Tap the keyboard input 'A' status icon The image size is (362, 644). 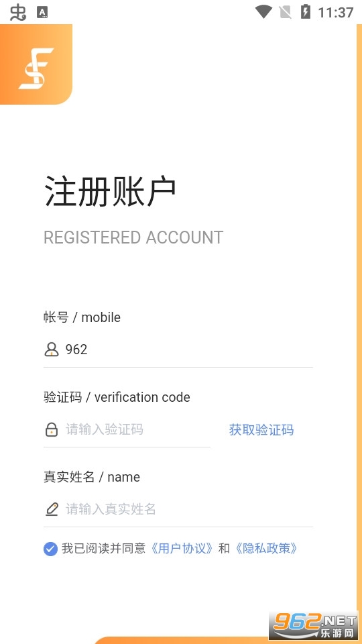[x=42, y=12]
